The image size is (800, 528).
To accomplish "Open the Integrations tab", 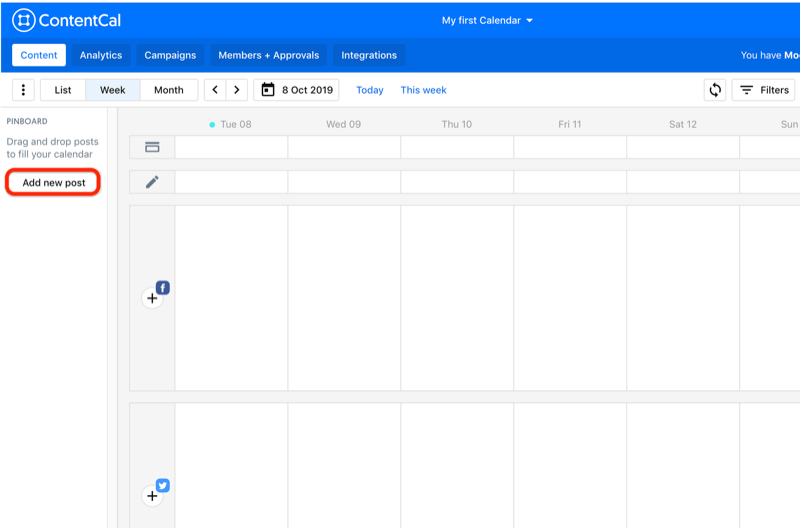I will [369, 55].
